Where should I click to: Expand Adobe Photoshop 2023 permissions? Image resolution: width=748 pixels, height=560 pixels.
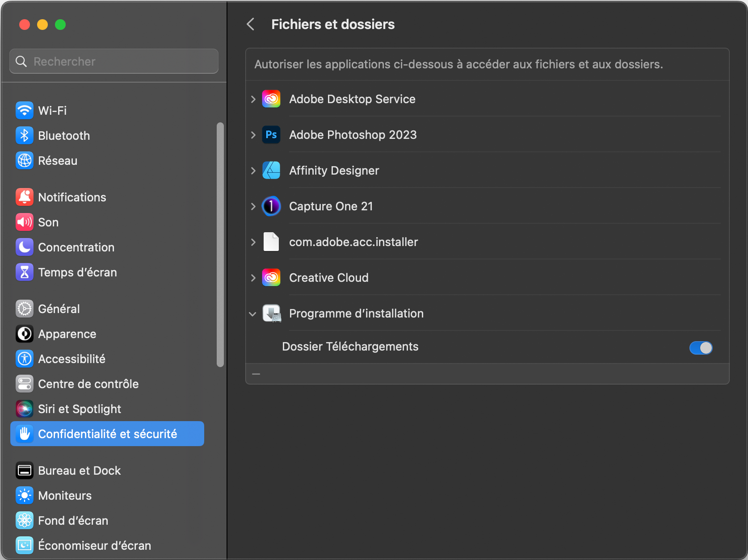pyautogui.click(x=253, y=134)
